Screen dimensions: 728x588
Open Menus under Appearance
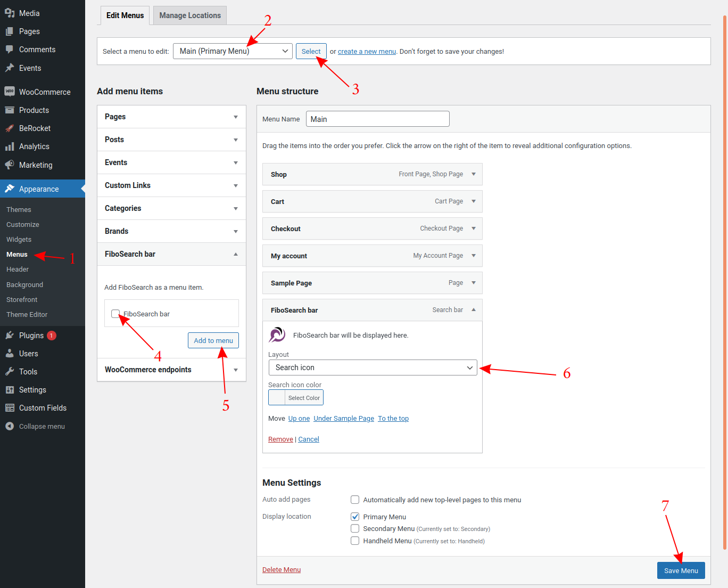(x=15, y=254)
